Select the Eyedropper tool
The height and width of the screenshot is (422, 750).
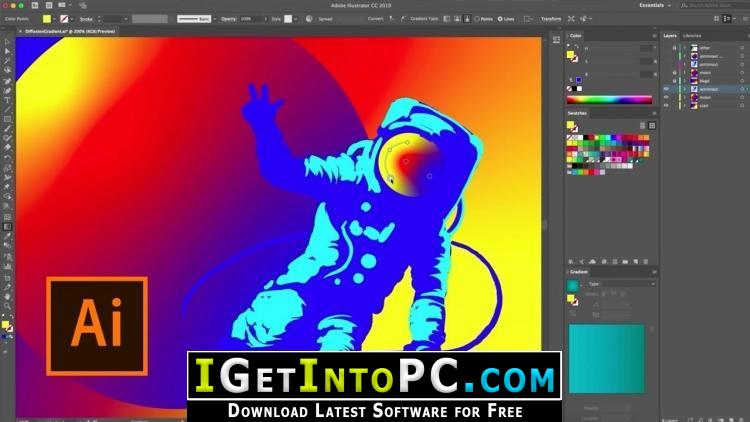click(7, 236)
